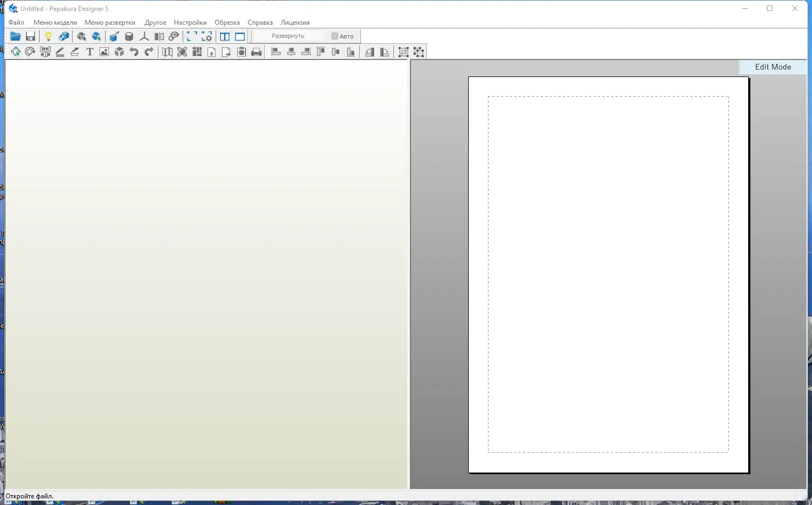812x505 pixels.
Task: Click the corner brackets with gear icon
Action: tap(207, 36)
